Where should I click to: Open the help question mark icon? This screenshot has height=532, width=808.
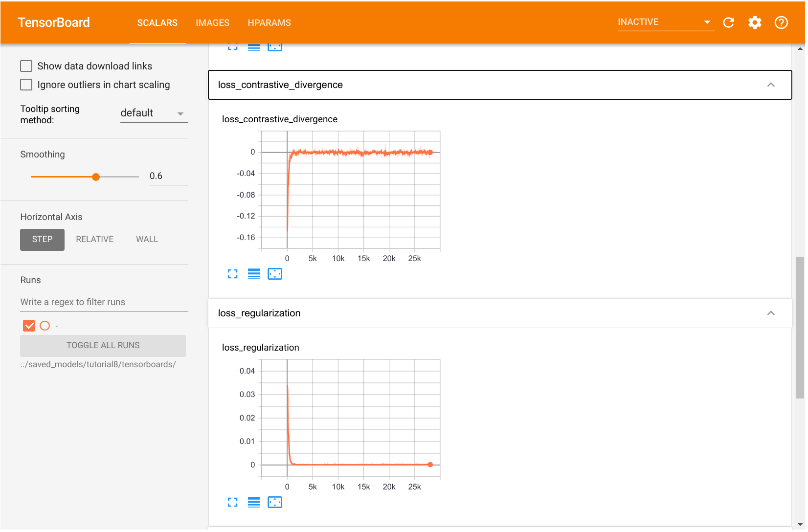coord(781,22)
